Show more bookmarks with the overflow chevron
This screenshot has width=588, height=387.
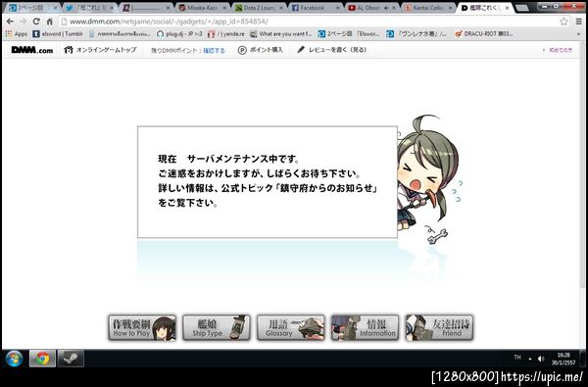[579, 34]
